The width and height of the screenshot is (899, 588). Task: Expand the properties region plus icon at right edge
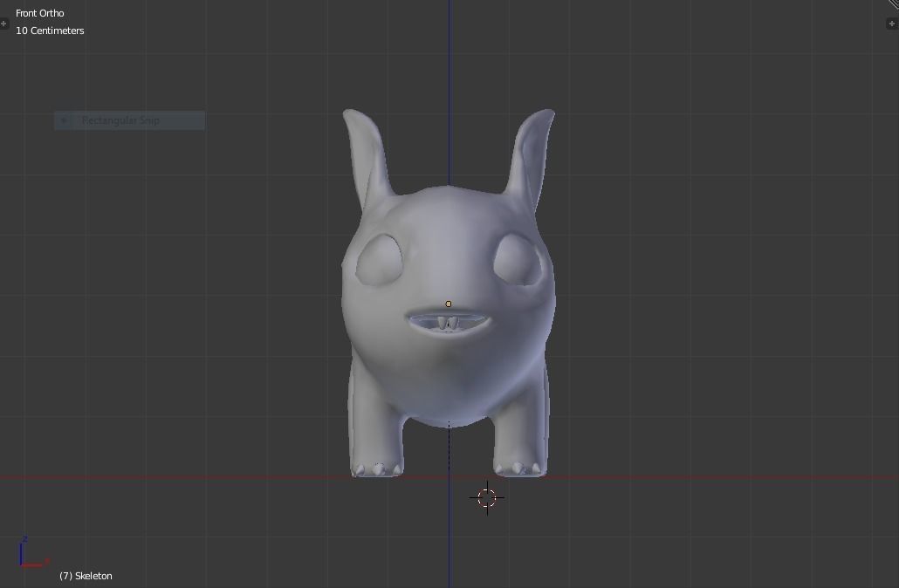pos(892,24)
